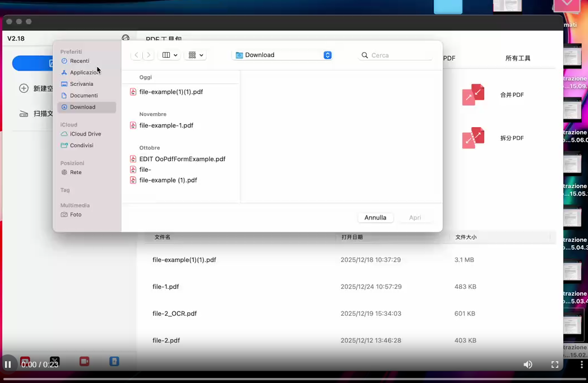
Task: Switch to the 所有工具 tab
Action: tap(517, 58)
